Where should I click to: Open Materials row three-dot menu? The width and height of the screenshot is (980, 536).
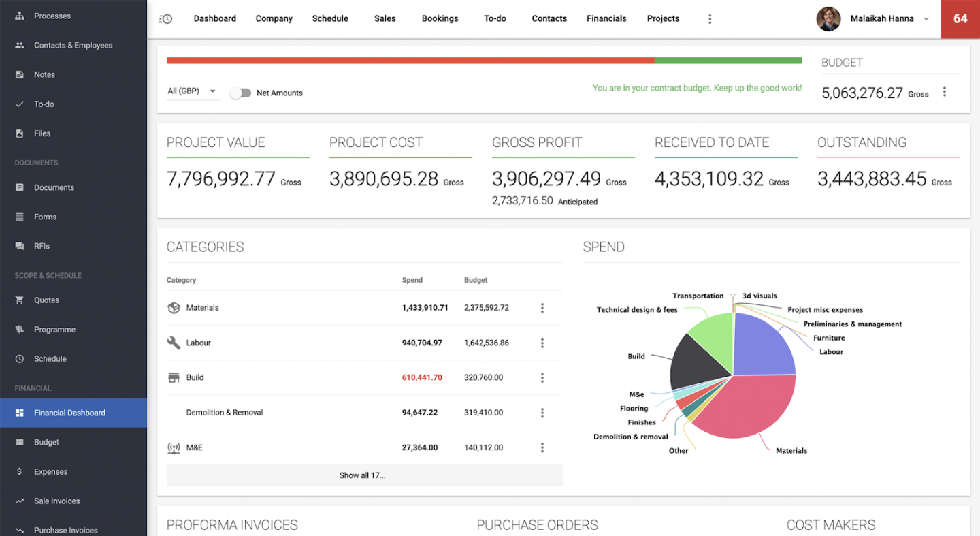(542, 308)
